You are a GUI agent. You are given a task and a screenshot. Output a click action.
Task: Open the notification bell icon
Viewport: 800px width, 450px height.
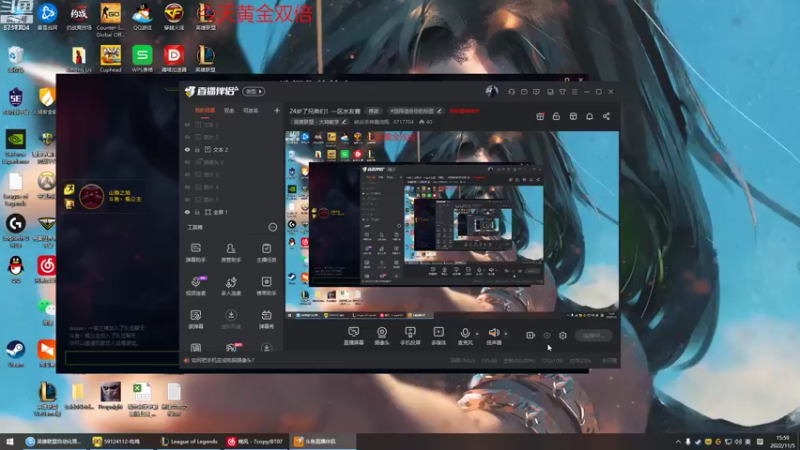pyautogui.click(x=589, y=116)
